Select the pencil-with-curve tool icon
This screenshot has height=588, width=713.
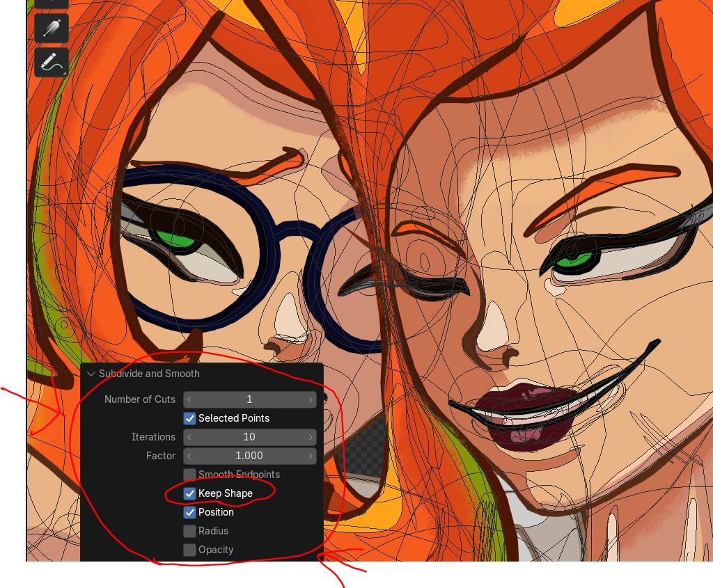[52, 62]
